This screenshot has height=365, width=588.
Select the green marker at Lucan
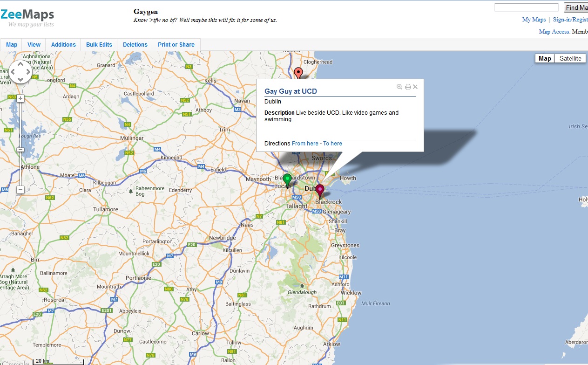(288, 180)
